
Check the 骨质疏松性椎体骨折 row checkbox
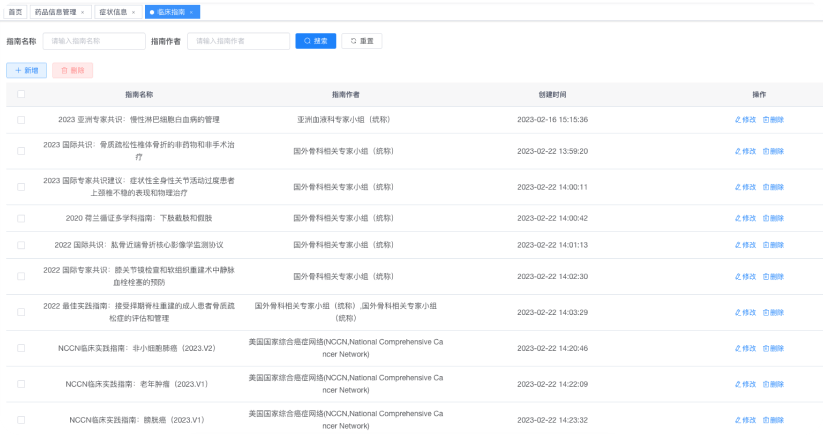21,151
